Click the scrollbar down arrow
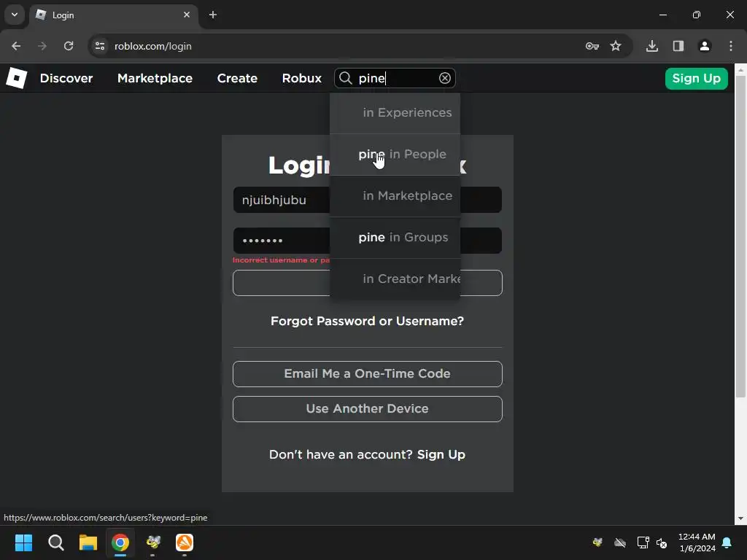 pyautogui.click(x=740, y=518)
